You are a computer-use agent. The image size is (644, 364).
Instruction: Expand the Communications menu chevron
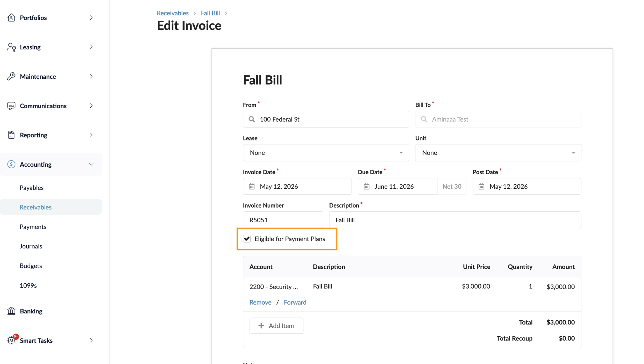click(x=91, y=106)
